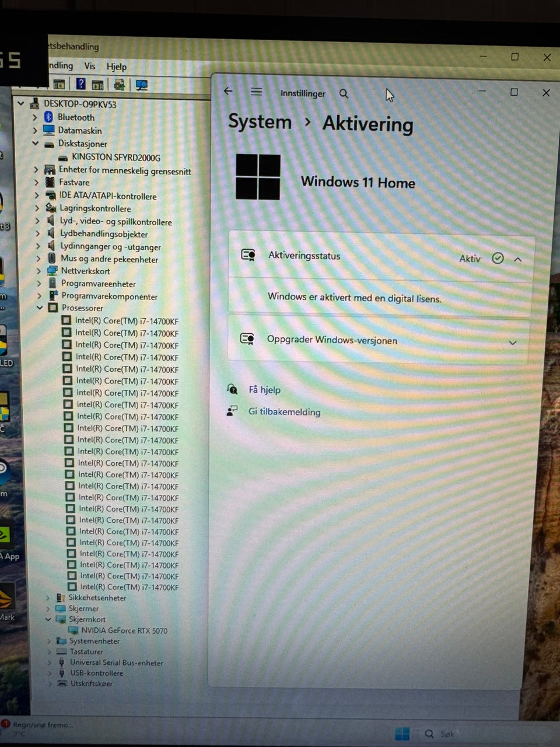
Task: Click the Utskriftskøer printer icon
Action: pyautogui.click(x=62, y=683)
